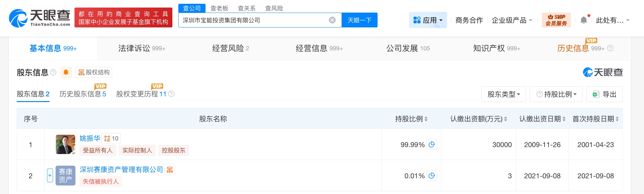Open pie chart for 0.01% shareholding
The width and height of the screenshot is (644, 194).
pyautogui.click(x=432, y=176)
